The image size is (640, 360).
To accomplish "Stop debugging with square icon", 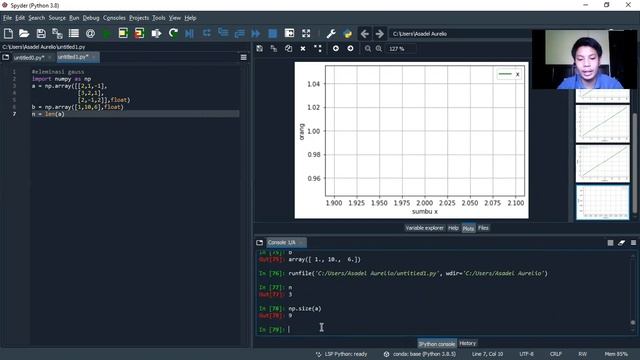I will [273, 33].
